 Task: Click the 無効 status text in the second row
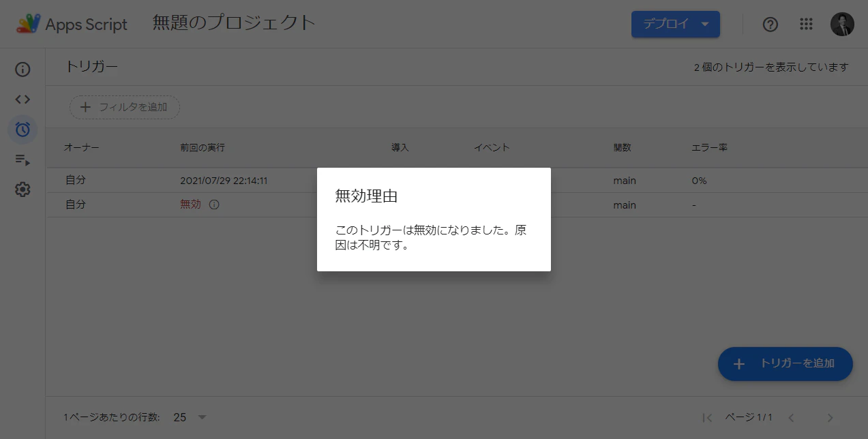190,205
